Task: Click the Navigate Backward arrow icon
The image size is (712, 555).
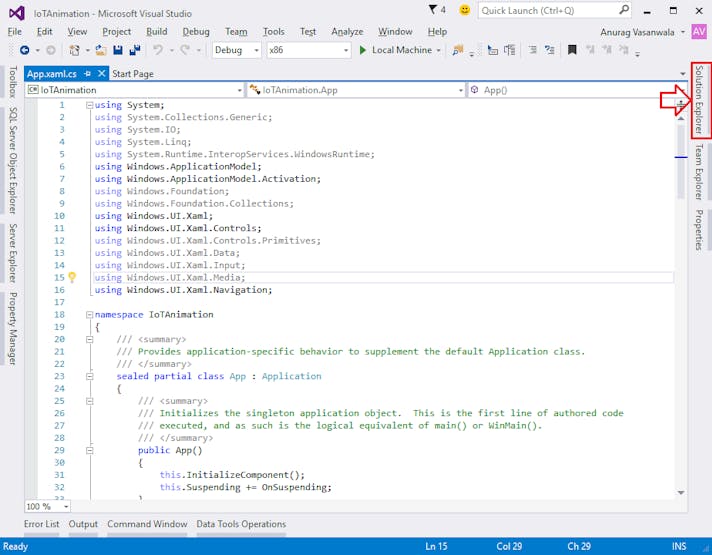Action: (x=24, y=50)
